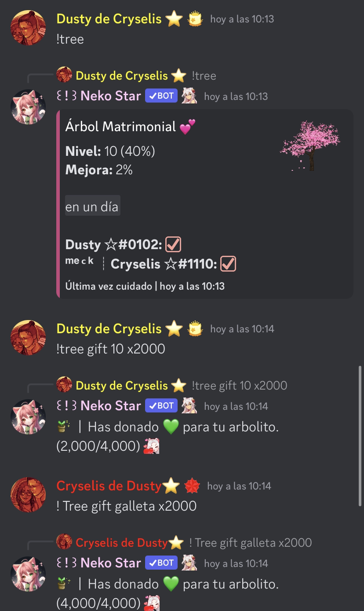Click the anime girl role icon beside the 10:13 BOT badge
Screen dimensions: 364x611
tap(189, 96)
